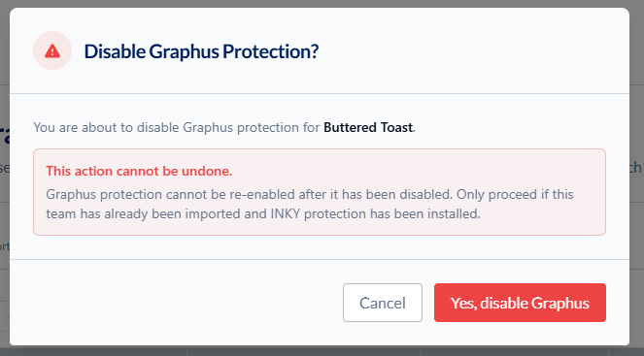Image resolution: width=644 pixels, height=356 pixels.
Task: Click the team has already been imported line
Action: [263, 213]
